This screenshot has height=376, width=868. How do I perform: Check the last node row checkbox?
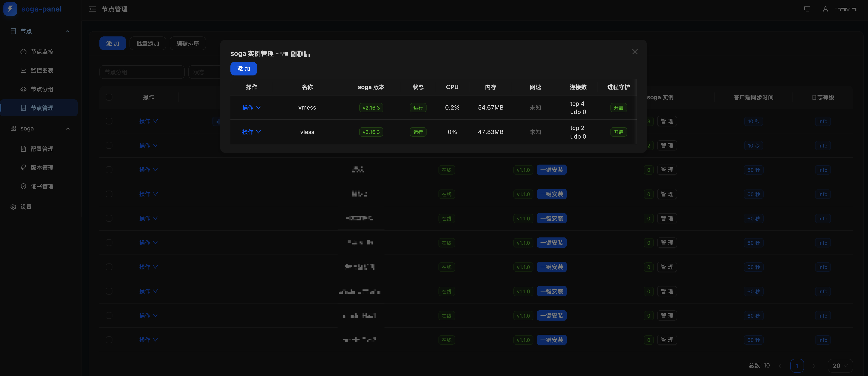point(109,340)
